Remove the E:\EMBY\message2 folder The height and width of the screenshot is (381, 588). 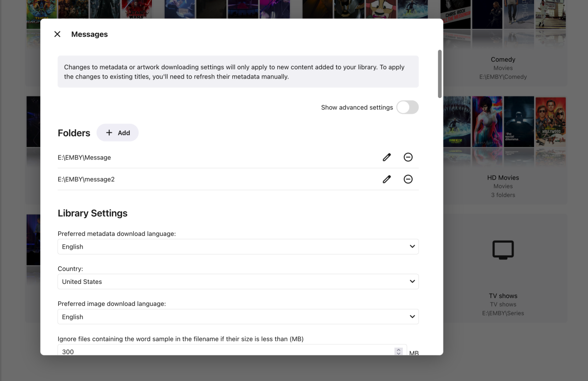[x=408, y=179]
